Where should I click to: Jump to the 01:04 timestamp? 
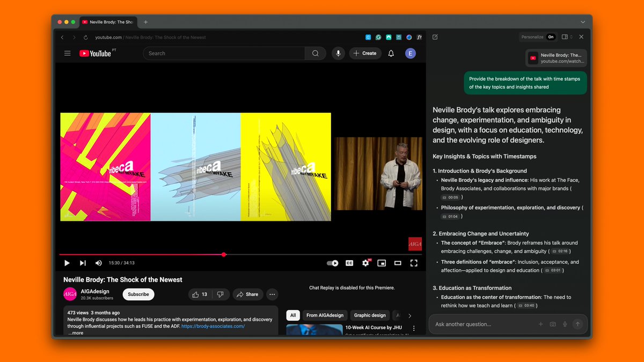(x=450, y=217)
